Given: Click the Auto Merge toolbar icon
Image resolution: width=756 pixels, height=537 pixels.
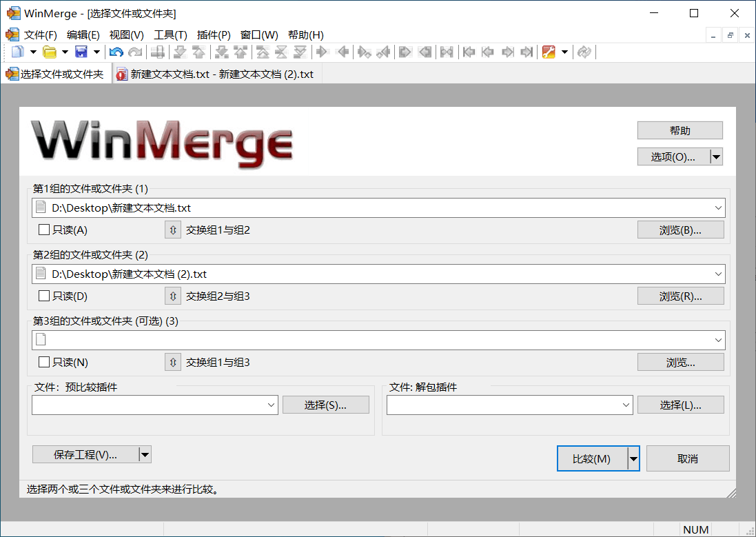Looking at the screenshot, I should click(x=447, y=52).
